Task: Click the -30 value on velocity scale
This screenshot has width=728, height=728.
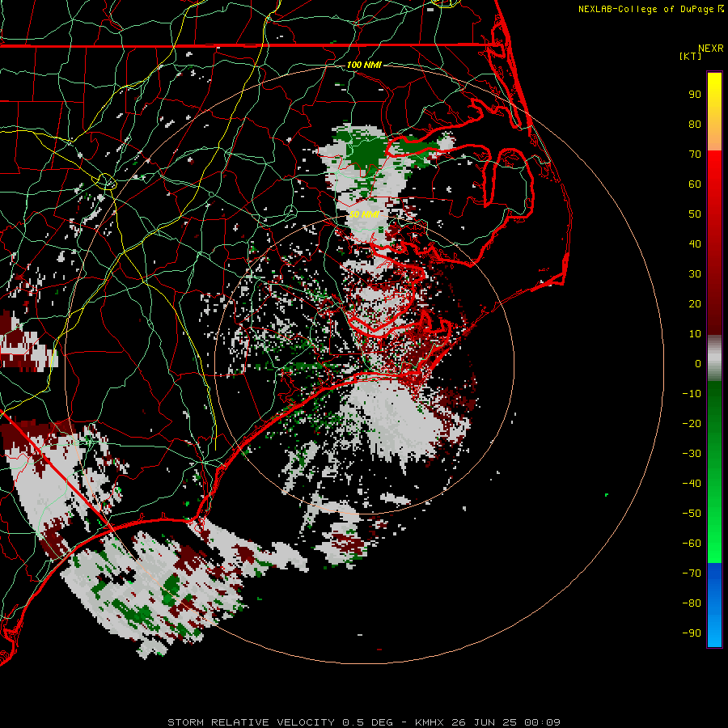Action: click(692, 454)
